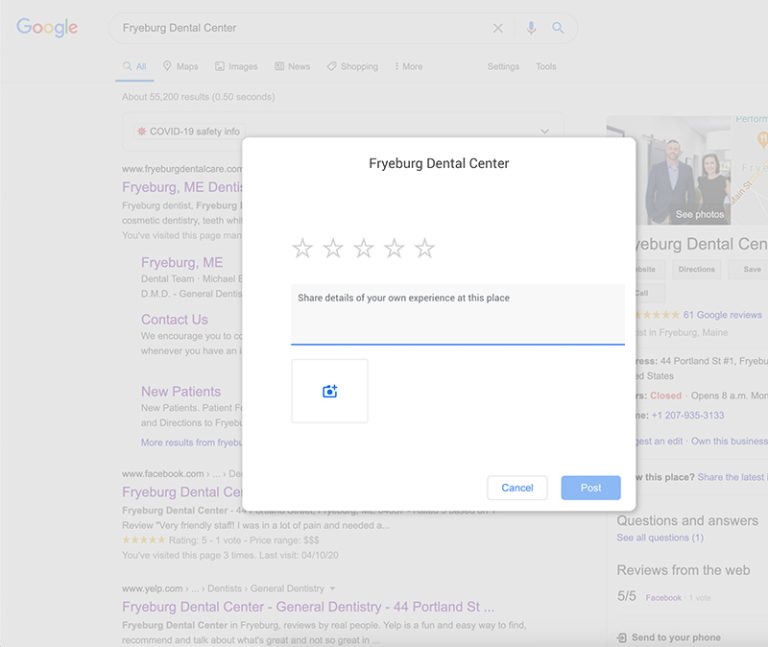
Task: Open the Yelp Fryeburg Dental Center result
Action: (x=308, y=607)
